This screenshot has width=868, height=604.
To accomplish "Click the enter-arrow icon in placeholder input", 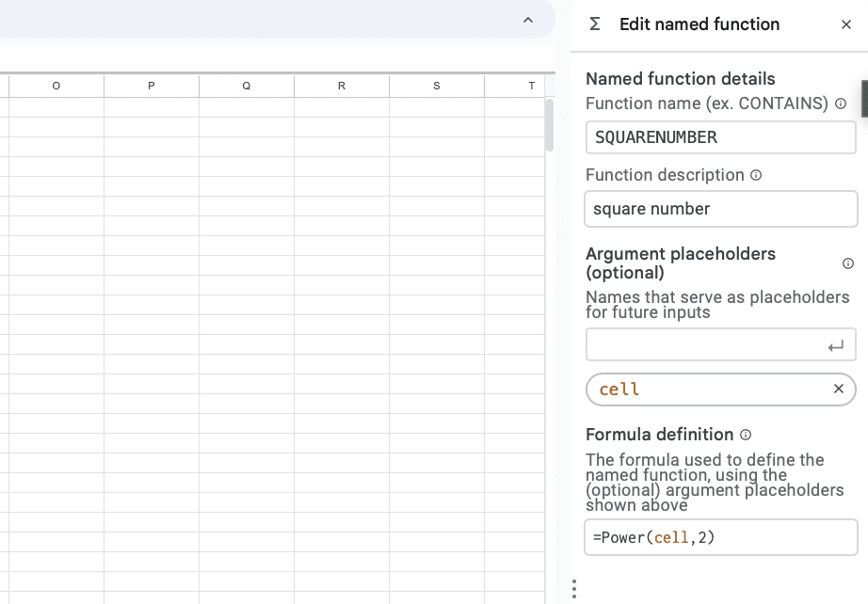I will [836, 345].
